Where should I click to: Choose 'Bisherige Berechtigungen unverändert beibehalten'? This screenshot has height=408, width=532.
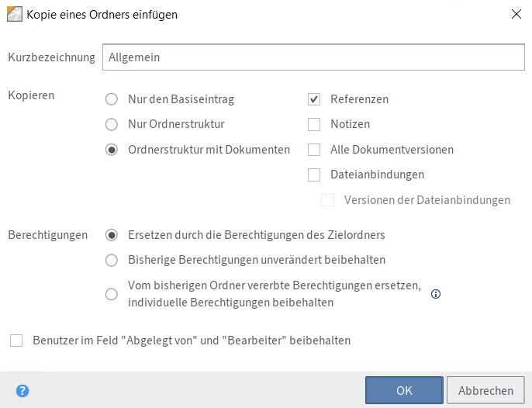tap(112, 260)
